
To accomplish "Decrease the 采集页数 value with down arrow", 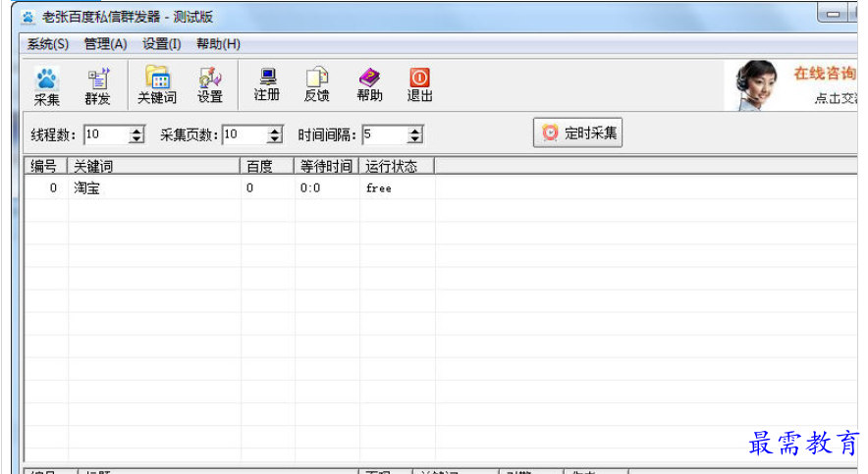I will (x=275, y=138).
